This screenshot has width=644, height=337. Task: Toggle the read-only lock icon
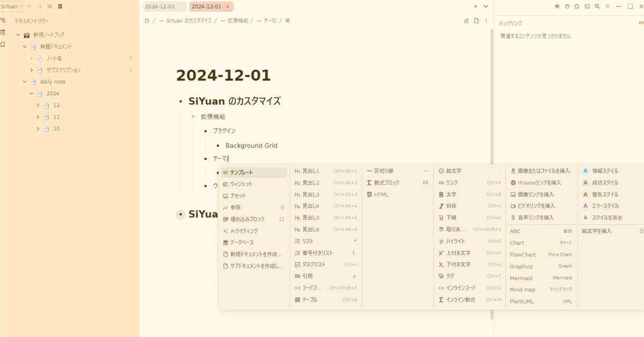pos(466,21)
